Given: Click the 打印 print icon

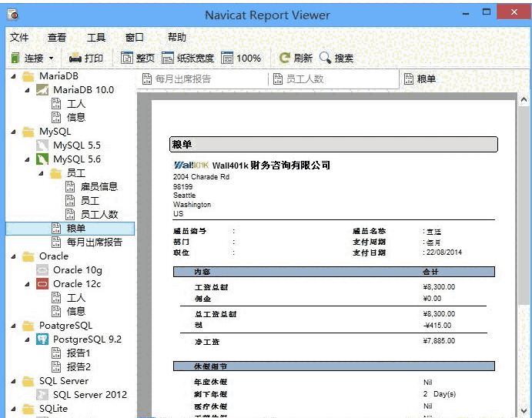Looking at the screenshot, I should [75, 59].
